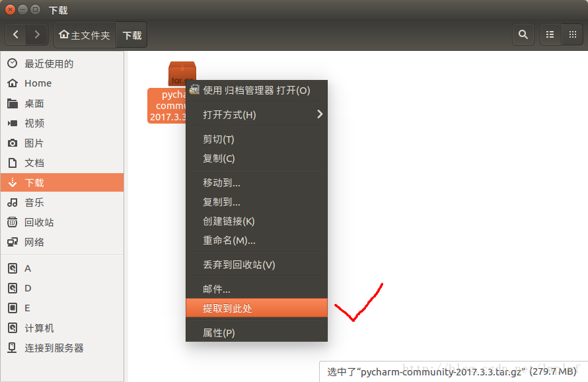Image resolution: width=588 pixels, height=382 pixels.
Task: Open 图片 folder in sidebar
Action: coord(62,143)
